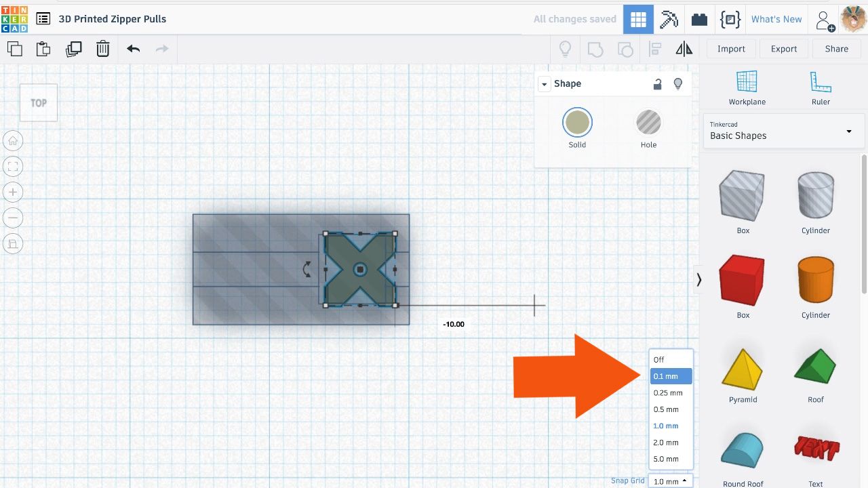Open the Snap Grid dropdown
Image resolution: width=868 pixels, height=488 pixels.
(x=670, y=481)
